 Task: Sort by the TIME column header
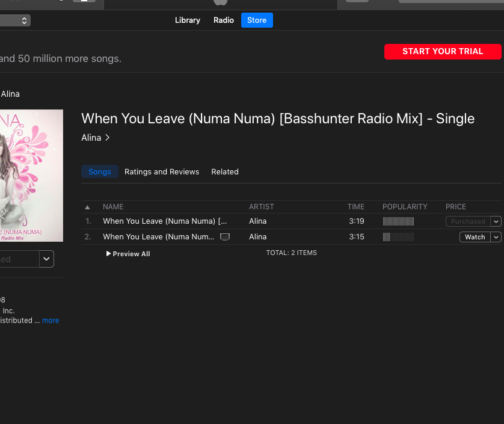coord(356,207)
